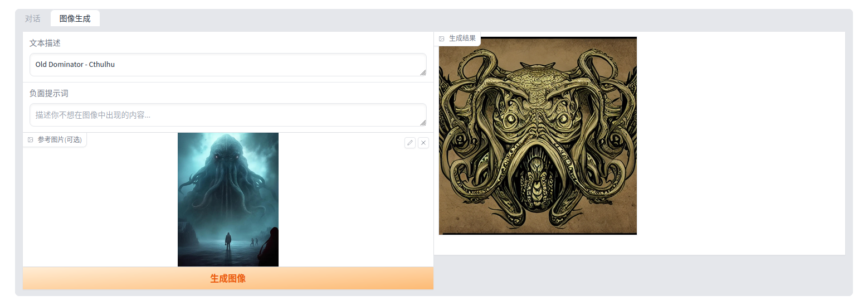Click the 文本描述 label

(45, 43)
